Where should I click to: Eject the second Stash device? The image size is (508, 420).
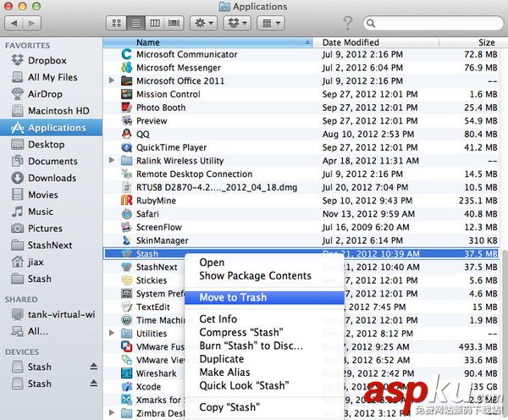pyautogui.click(x=94, y=384)
